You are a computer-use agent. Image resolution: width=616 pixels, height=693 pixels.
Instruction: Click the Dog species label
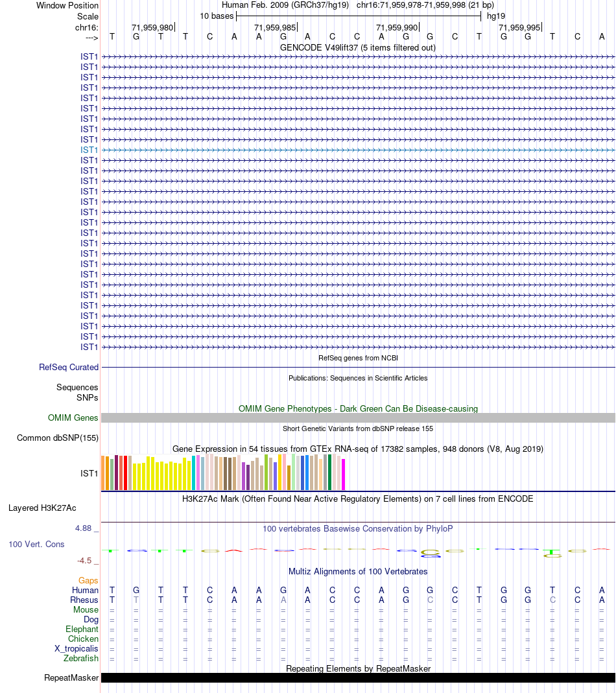pyautogui.click(x=91, y=619)
